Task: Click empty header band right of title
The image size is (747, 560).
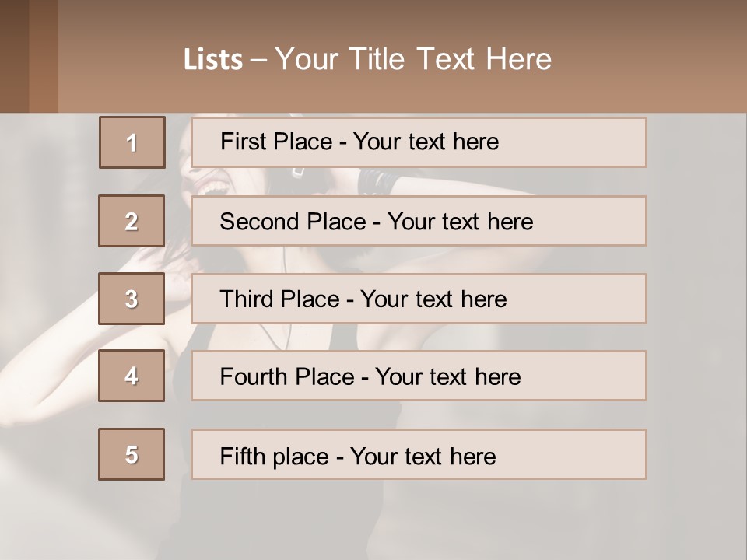Action: click(654, 59)
